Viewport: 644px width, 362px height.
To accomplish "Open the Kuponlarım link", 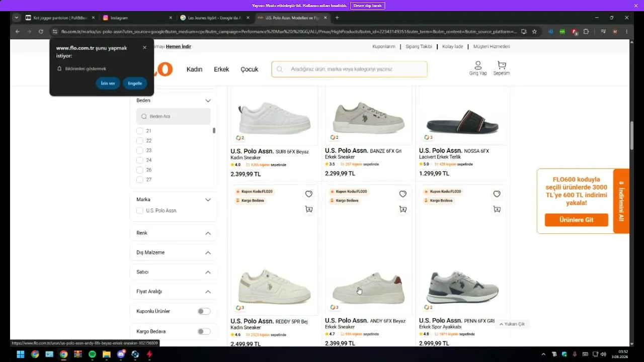I will click(384, 47).
